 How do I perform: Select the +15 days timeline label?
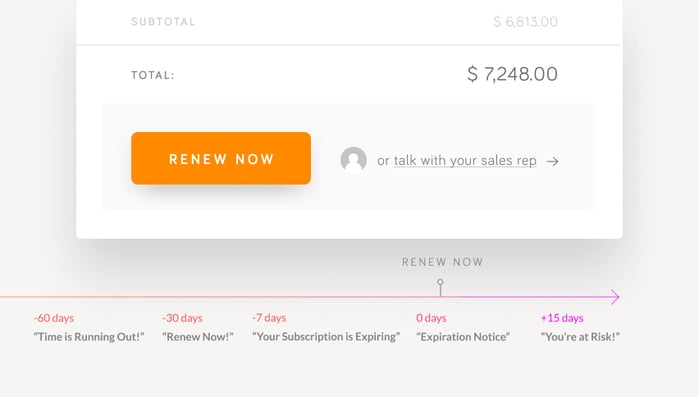coord(562,318)
